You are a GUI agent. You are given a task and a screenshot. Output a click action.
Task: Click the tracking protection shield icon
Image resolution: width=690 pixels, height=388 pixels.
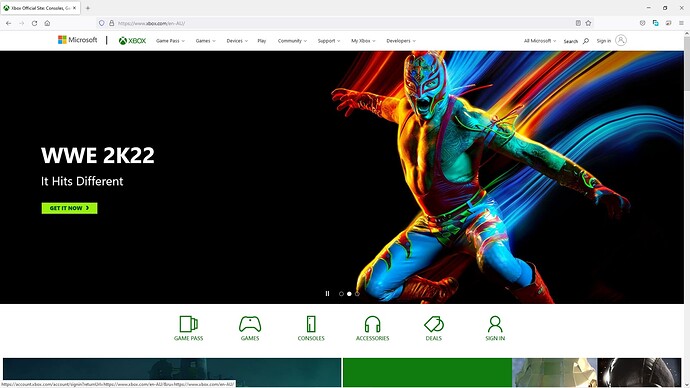click(x=102, y=23)
